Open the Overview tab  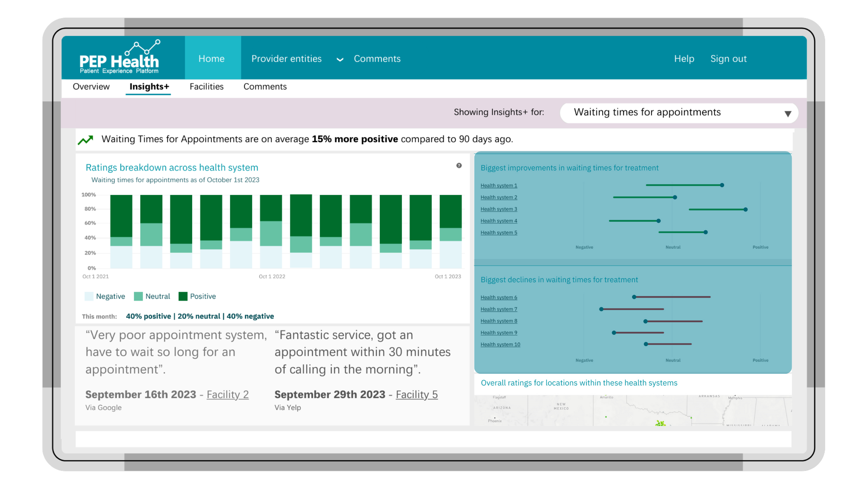91,87
